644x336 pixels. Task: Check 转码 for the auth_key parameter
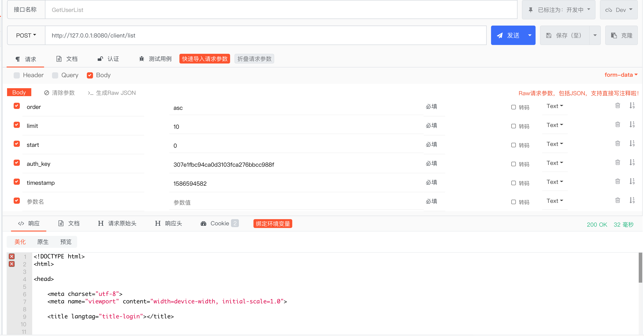click(514, 164)
